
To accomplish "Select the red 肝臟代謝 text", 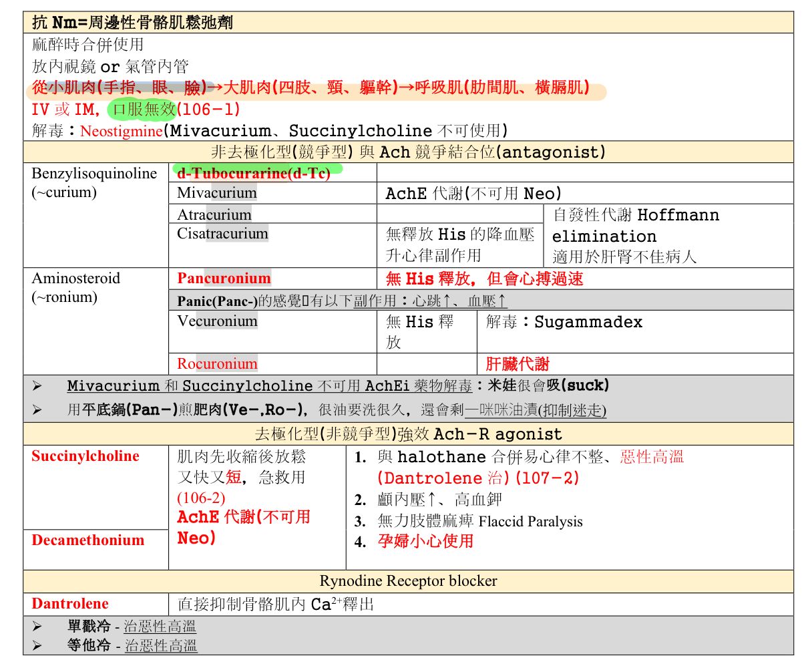I will (x=517, y=364).
